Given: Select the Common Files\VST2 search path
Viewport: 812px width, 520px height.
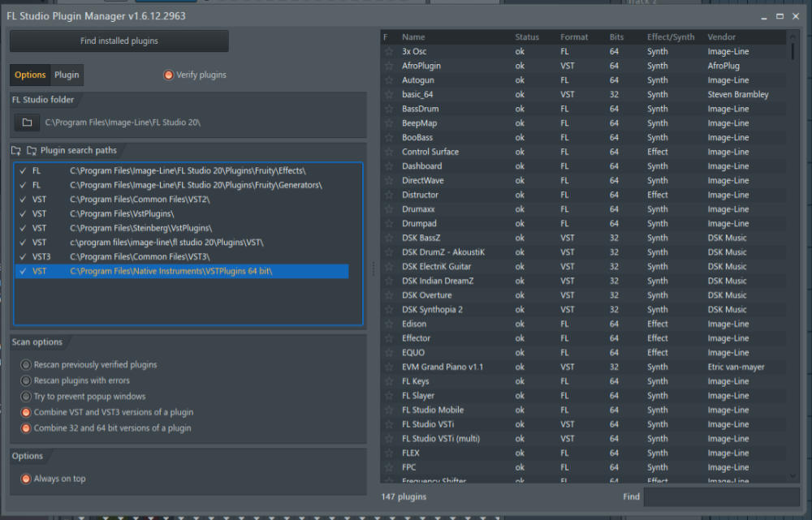Looking at the screenshot, I should [x=182, y=200].
